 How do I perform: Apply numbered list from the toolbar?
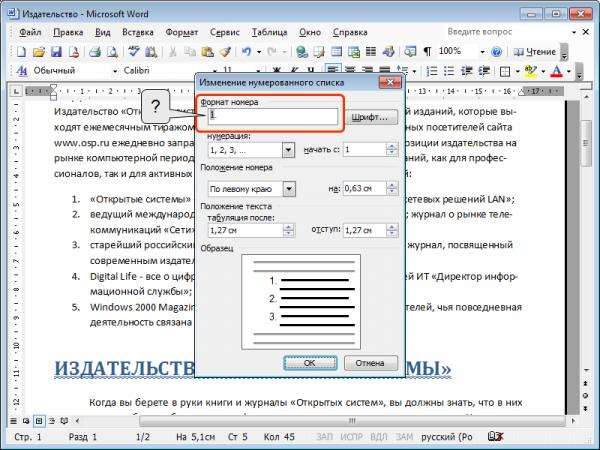click(432, 71)
